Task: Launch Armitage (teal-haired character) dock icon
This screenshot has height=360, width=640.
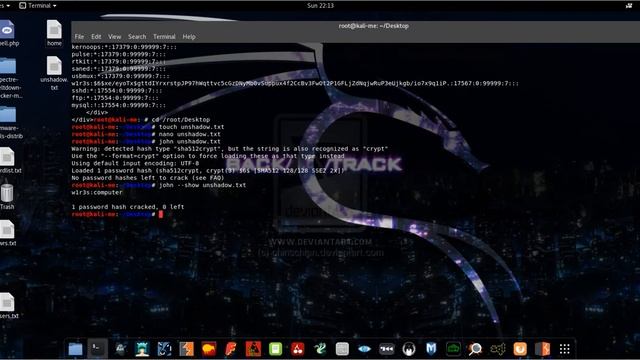Action: tap(142, 349)
